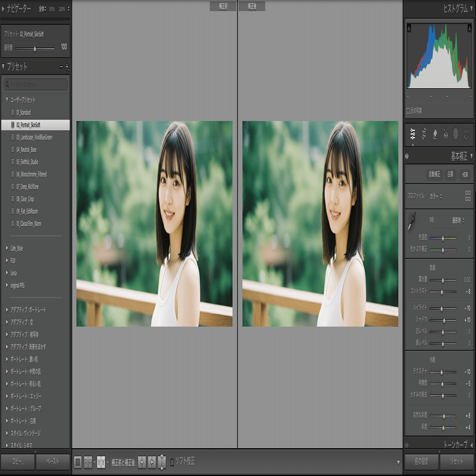Apply the 03_Landscape_VividBlueGreen preset
Screen dimensions: 476x476
[36, 137]
